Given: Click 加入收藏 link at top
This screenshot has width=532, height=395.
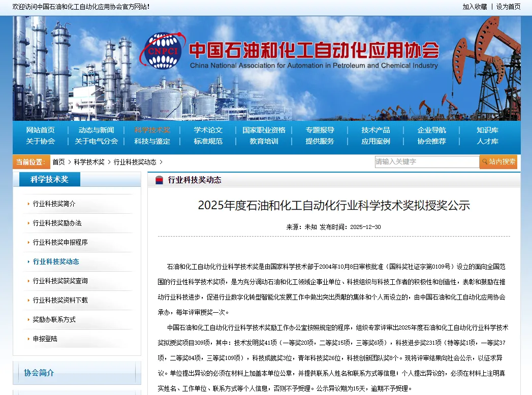Looking at the screenshot, I should pyautogui.click(x=475, y=7).
